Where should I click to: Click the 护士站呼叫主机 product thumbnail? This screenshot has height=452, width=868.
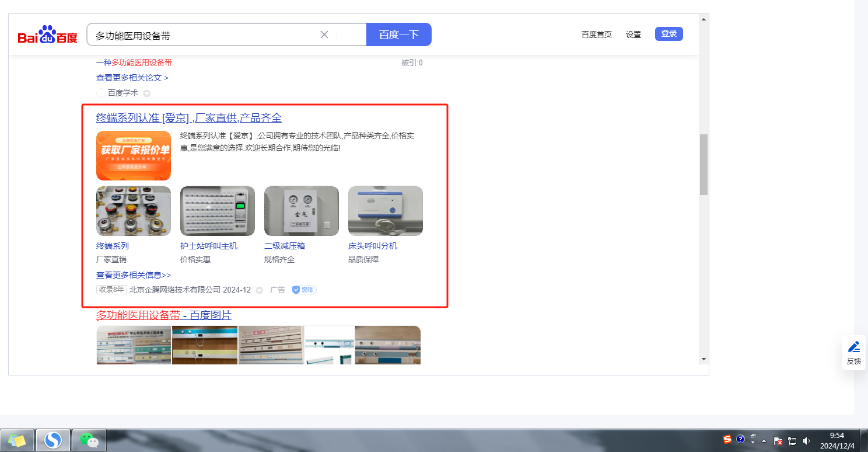tap(218, 211)
